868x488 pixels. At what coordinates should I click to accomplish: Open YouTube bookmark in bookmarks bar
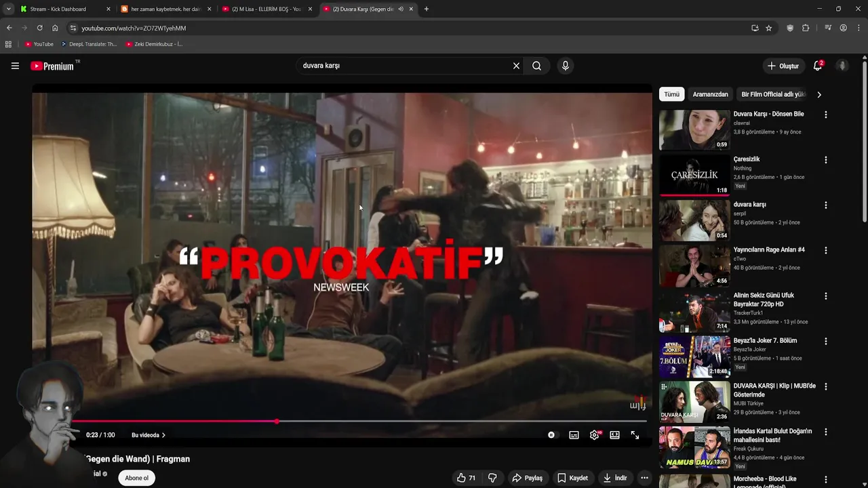pos(39,44)
